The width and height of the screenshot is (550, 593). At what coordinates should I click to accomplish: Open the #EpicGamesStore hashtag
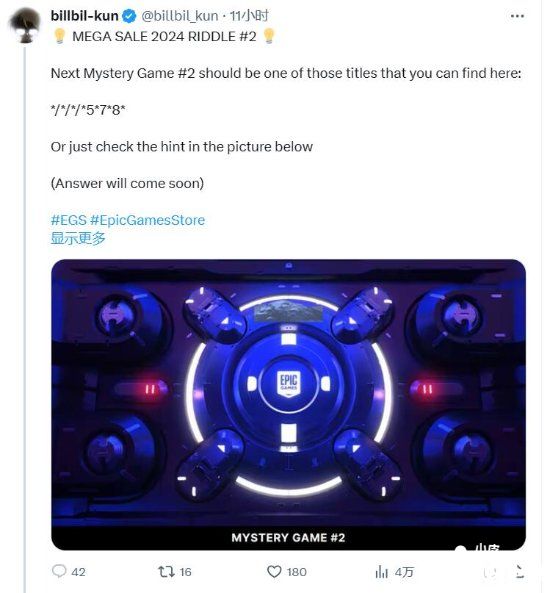click(x=148, y=220)
